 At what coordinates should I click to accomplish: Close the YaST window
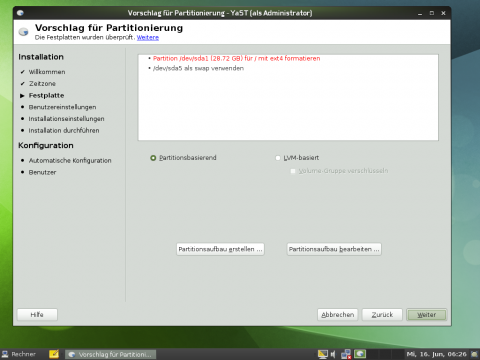(443, 13)
